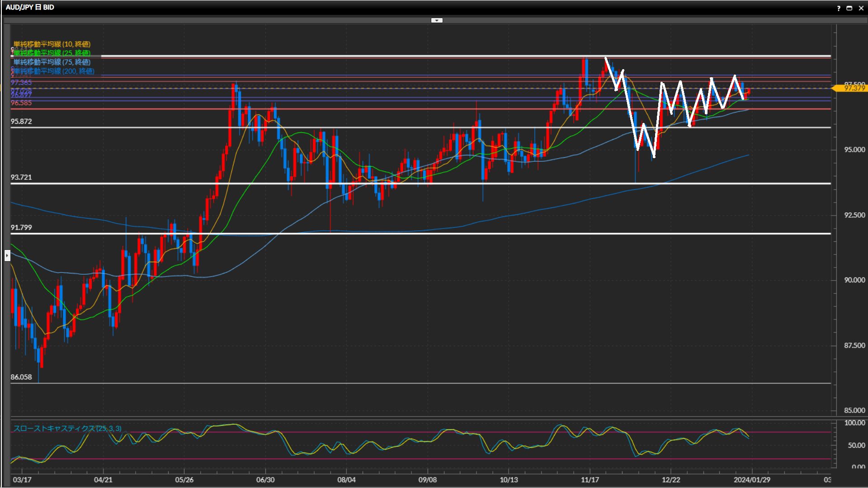Click the help question mark icon
This screenshot has width=868, height=488.
coord(839,8)
